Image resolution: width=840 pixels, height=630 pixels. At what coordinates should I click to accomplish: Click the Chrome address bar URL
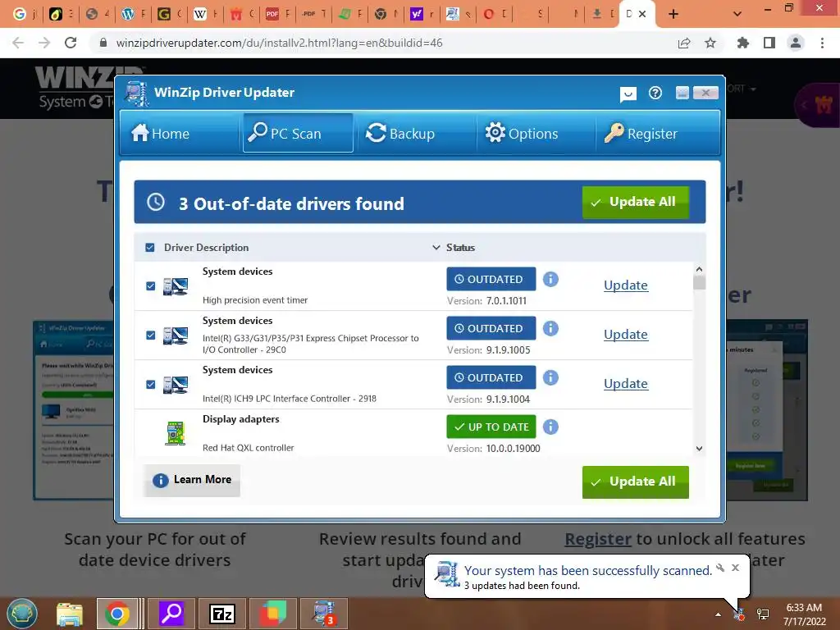point(279,43)
